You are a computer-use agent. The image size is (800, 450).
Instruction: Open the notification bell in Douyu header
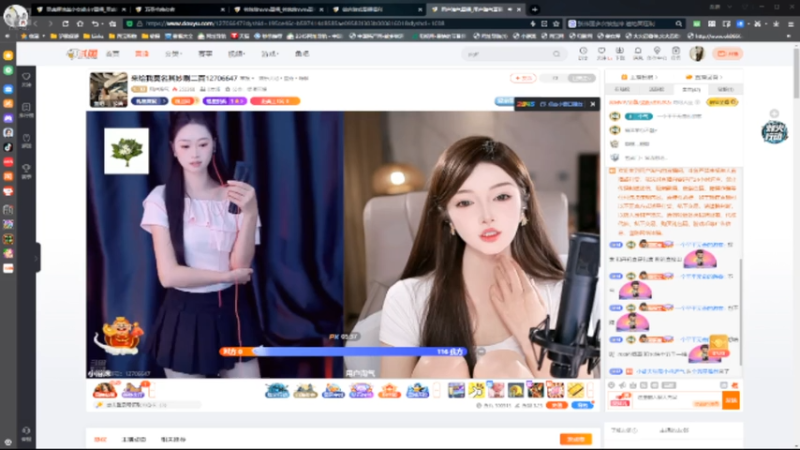[638, 53]
